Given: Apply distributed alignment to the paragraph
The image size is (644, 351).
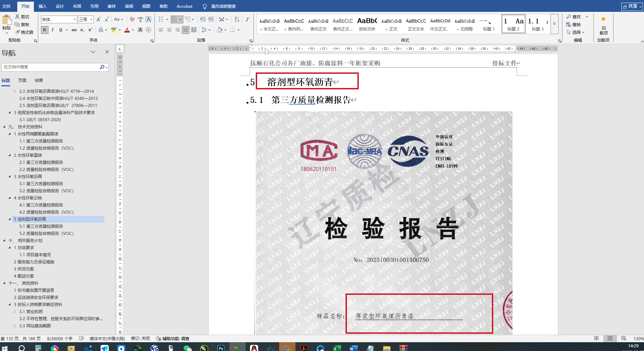Looking at the screenshot, I should pos(194,30).
